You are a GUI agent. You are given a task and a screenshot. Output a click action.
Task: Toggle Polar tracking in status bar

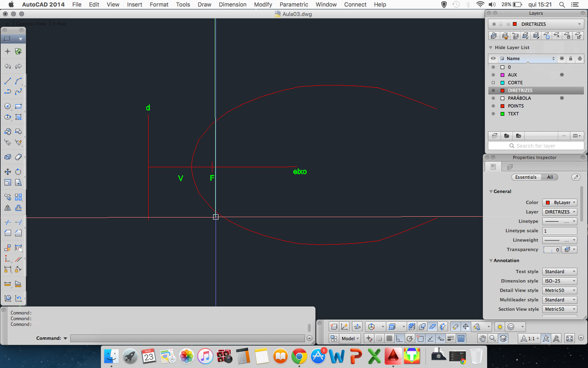click(410, 339)
